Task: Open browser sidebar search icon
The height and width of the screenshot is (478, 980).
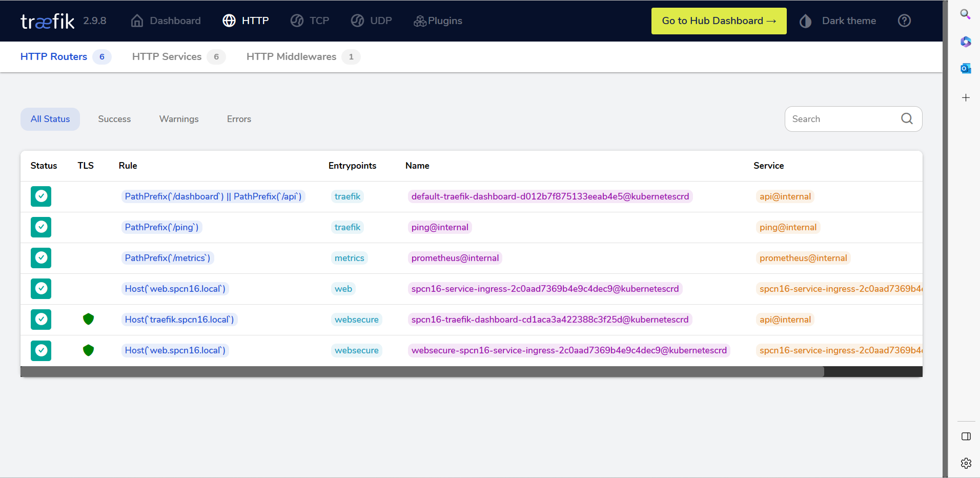Action: [965, 14]
